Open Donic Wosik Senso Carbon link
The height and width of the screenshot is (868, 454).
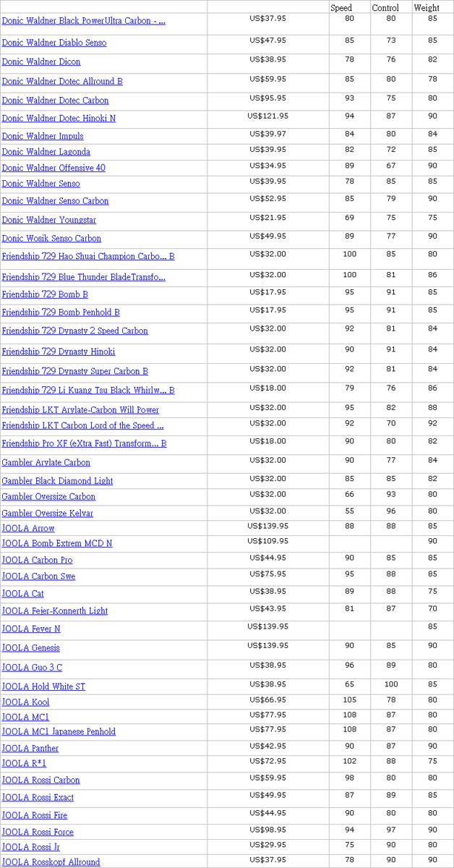[x=51, y=238]
